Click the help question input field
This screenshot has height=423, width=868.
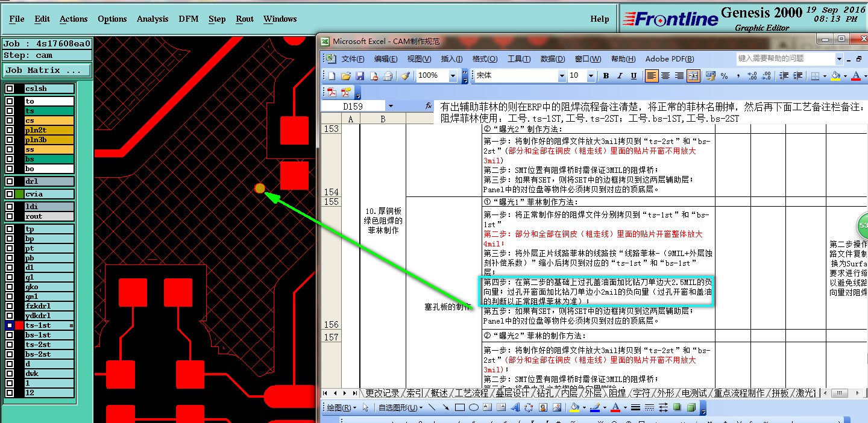point(785,58)
